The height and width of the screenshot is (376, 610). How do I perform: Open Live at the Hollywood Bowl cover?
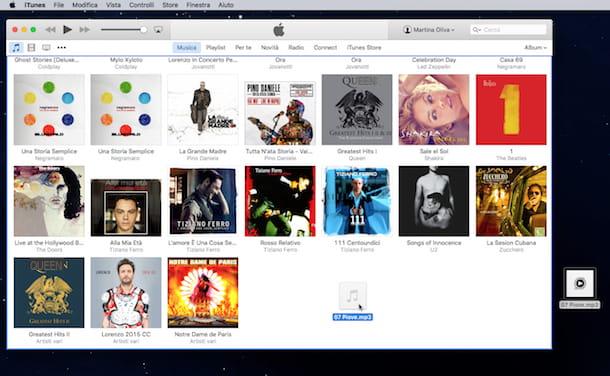pos(49,201)
